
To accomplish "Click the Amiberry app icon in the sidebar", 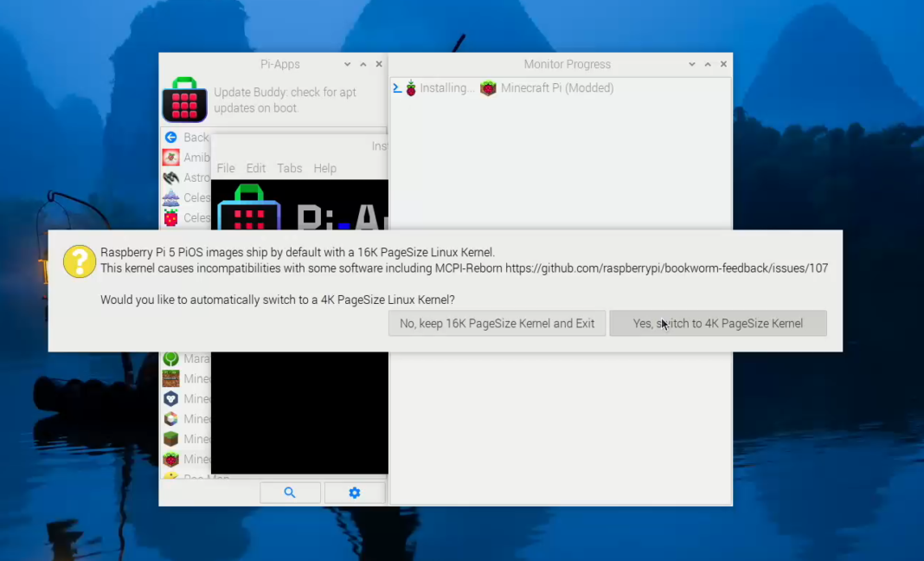I will point(172,157).
